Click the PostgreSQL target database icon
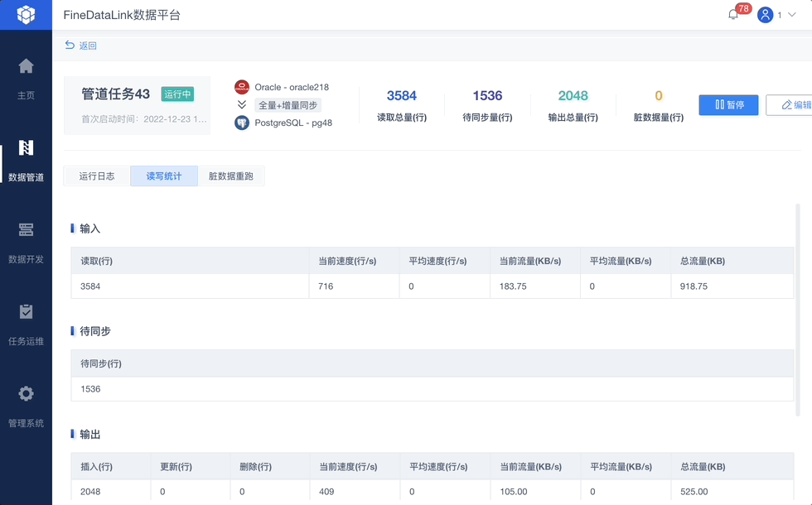The height and width of the screenshot is (505, 812). pos(242,123)
